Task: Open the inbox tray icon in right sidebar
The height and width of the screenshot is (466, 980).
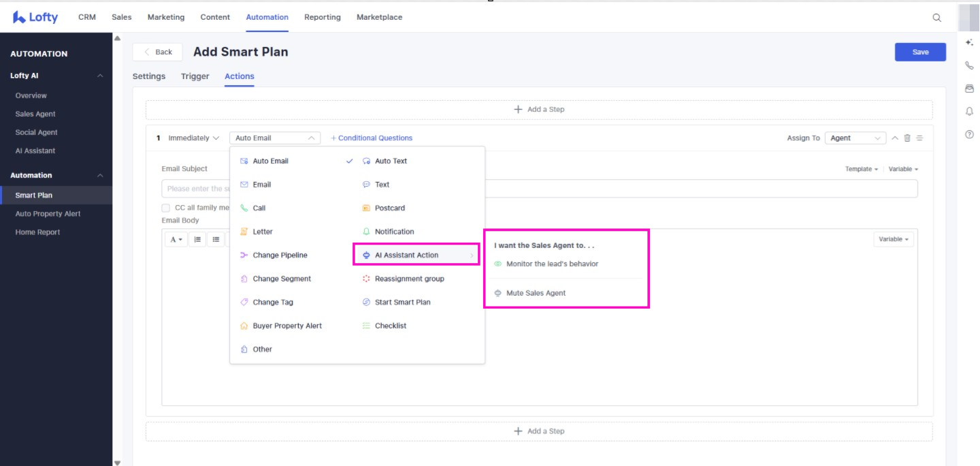Action: (969, 89)
